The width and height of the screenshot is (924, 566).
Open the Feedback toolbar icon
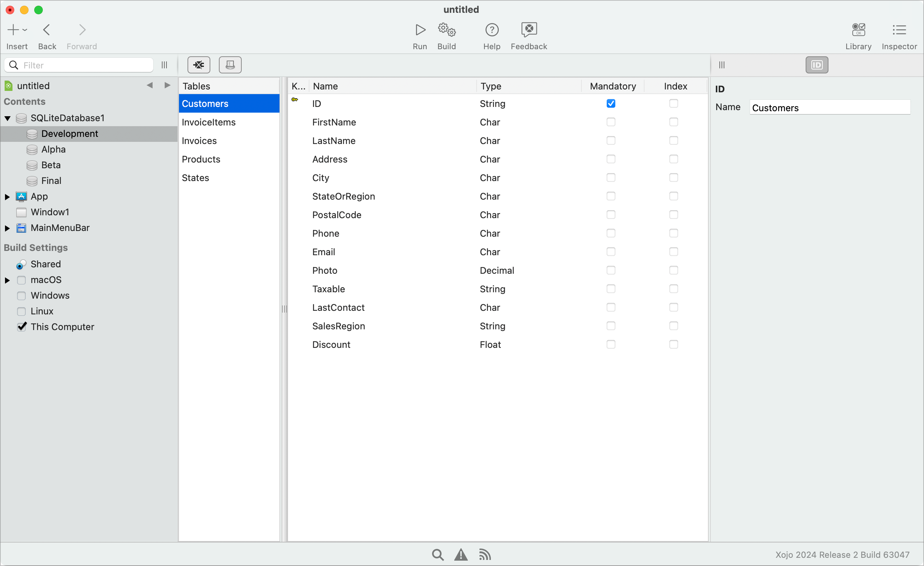(x=528, y=30)
